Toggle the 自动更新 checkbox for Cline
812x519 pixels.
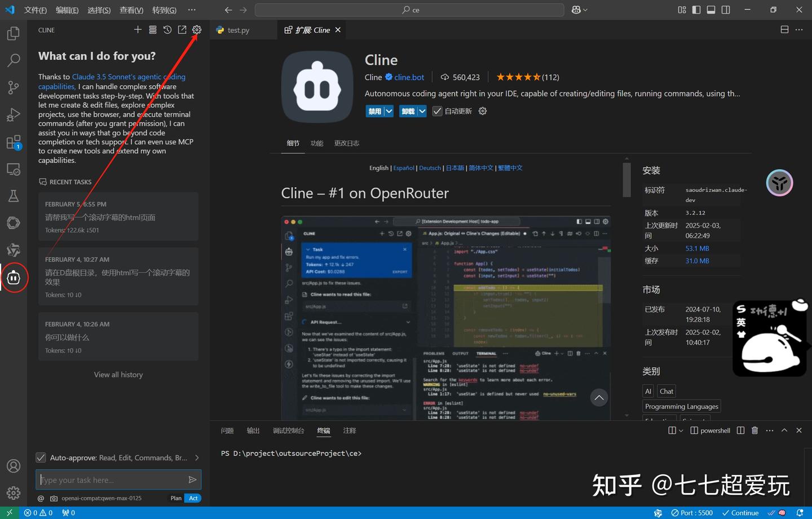click(437, 111)
